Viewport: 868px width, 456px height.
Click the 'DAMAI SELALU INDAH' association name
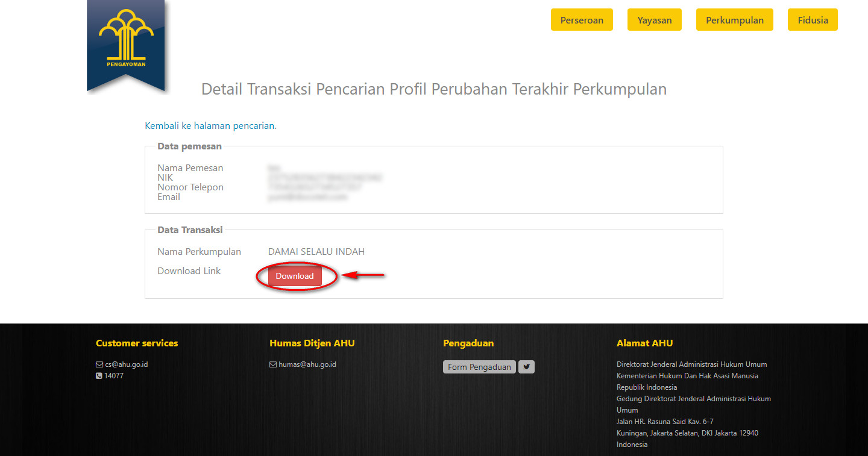[x=316, y=252]
